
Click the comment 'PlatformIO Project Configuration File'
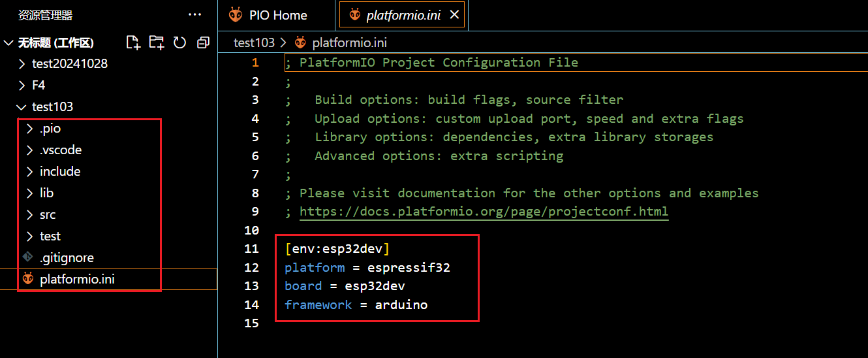tap(439, 63)
